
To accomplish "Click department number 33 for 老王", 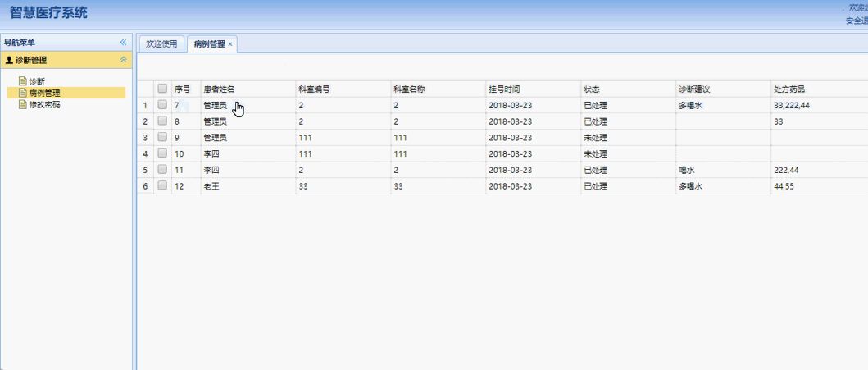I will 303,187.
